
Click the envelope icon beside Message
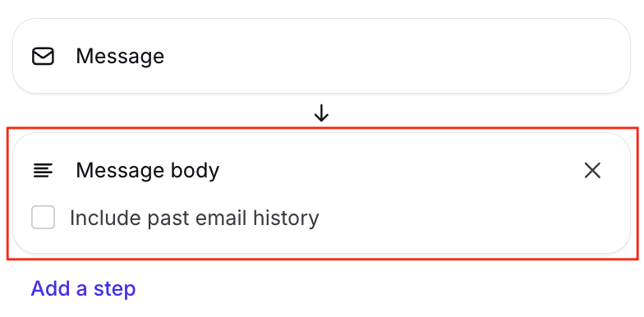coord(43,56)
